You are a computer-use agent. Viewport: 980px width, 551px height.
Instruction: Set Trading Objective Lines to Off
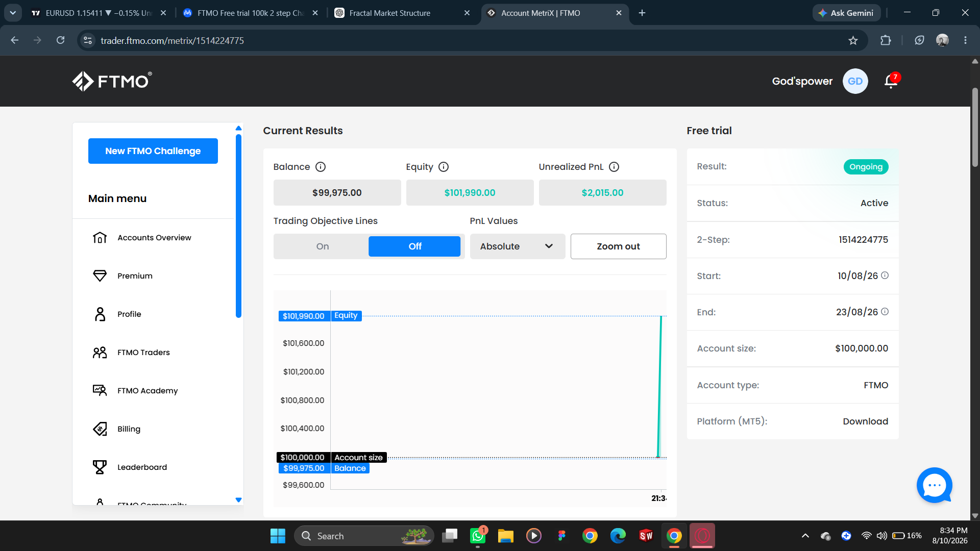coord(414,246)
